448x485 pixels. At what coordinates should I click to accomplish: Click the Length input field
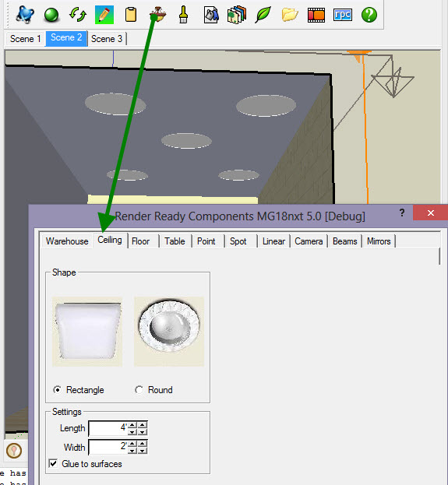tap(108, 428)
